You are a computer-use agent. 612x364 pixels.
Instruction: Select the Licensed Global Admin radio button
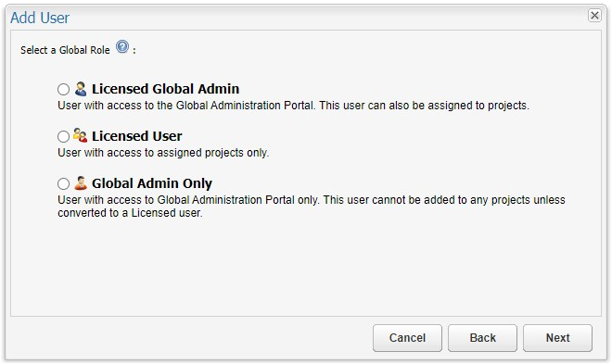(63, 89)
